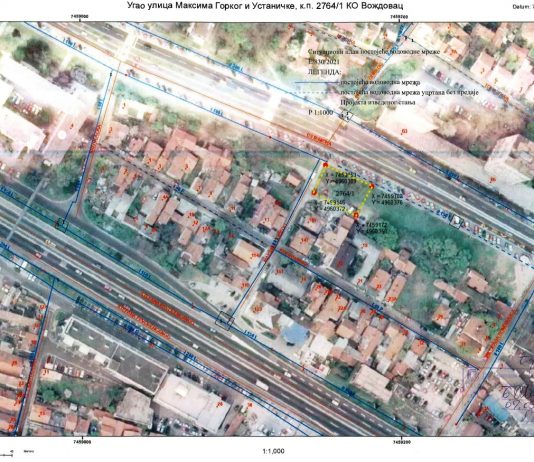Click the dashed line legend sample
Viewport: 534px width, 462px height.
click(x=317, y=93)
